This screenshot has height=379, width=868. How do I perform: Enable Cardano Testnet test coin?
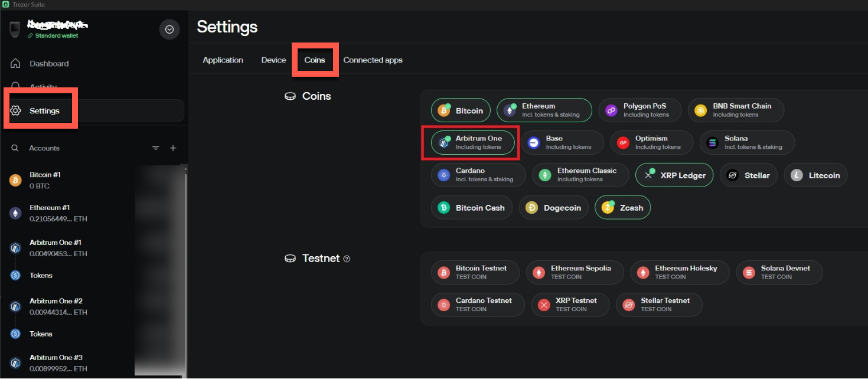coord(478,305)
